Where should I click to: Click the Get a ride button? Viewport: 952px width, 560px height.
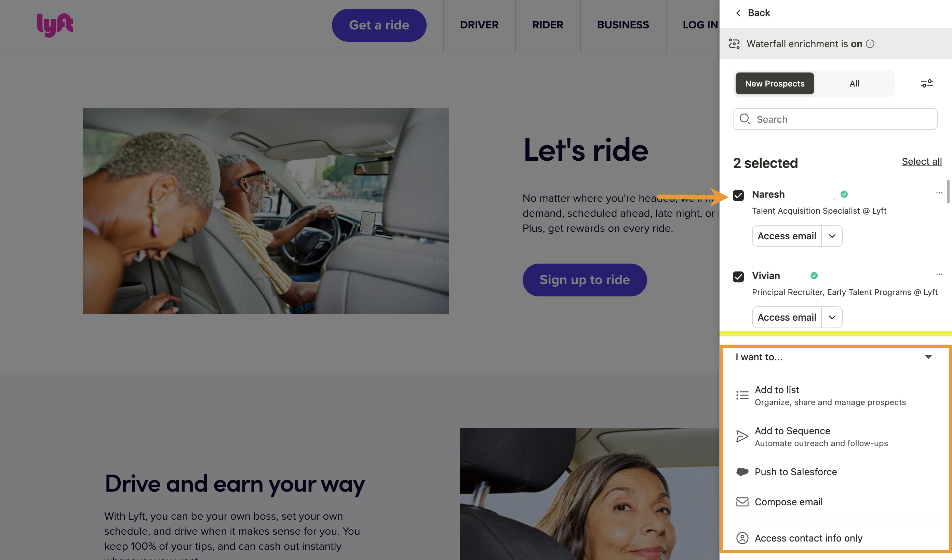click(379, 25)
